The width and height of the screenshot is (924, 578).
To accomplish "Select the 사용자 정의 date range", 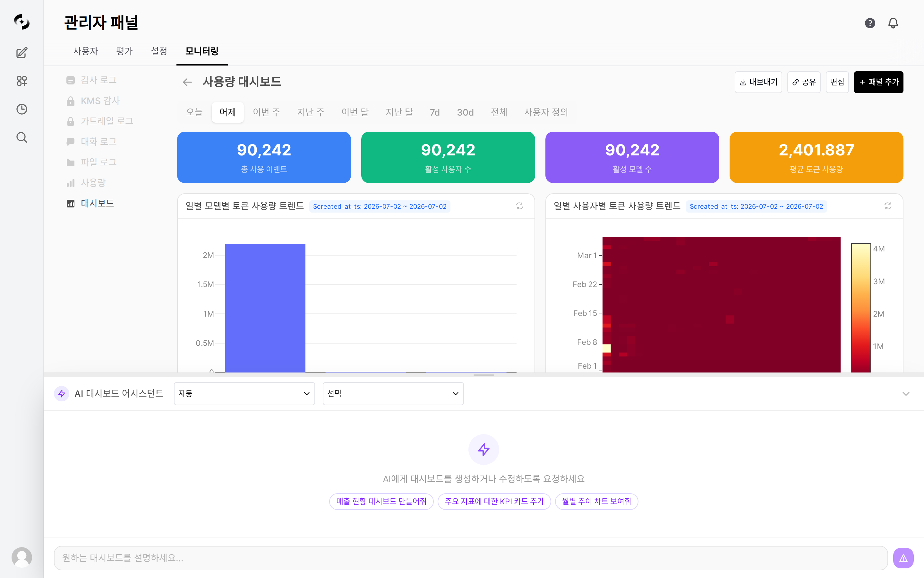I will tap(546, 112).
